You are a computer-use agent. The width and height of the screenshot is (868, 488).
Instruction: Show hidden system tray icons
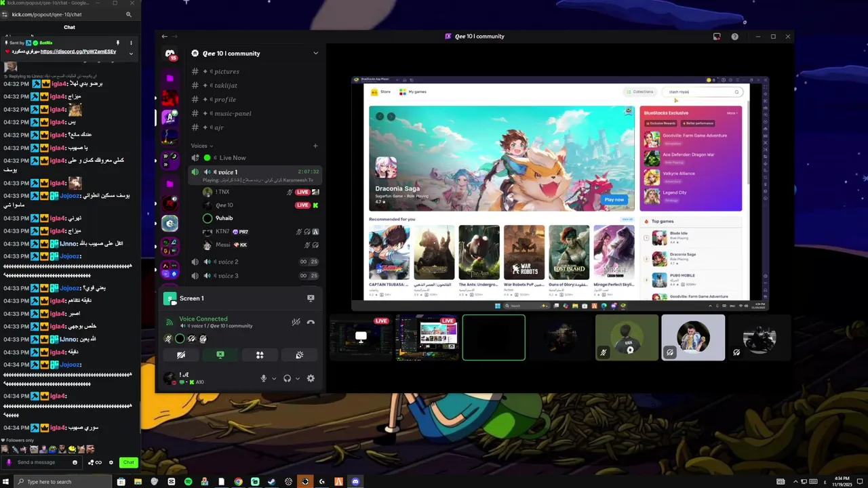coord(795,481)
